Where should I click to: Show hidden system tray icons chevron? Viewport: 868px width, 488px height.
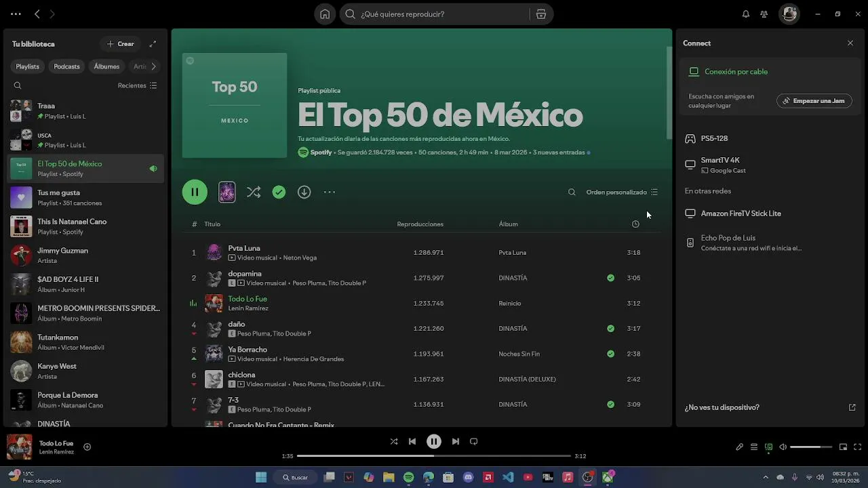click(x=766, y=477)
